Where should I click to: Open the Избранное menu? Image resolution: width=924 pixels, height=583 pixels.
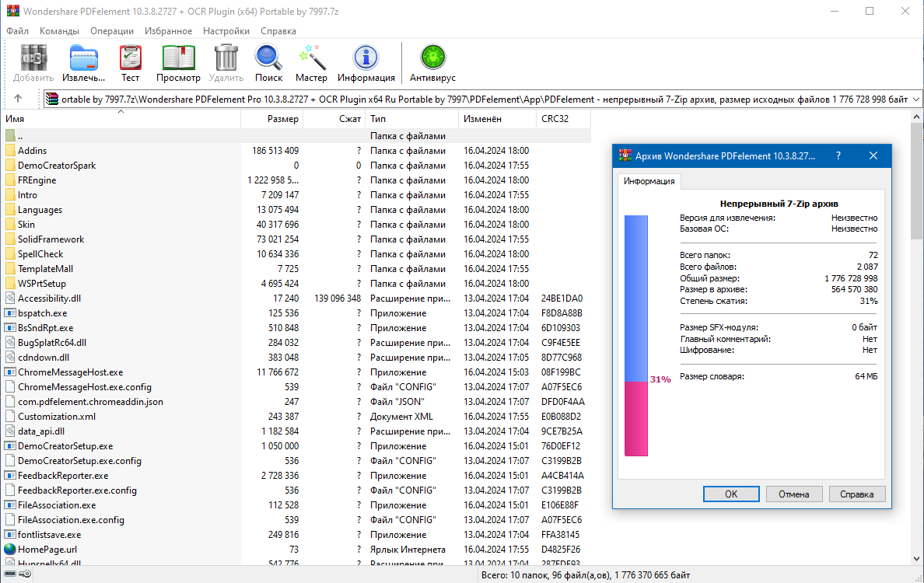coord(168,31)
